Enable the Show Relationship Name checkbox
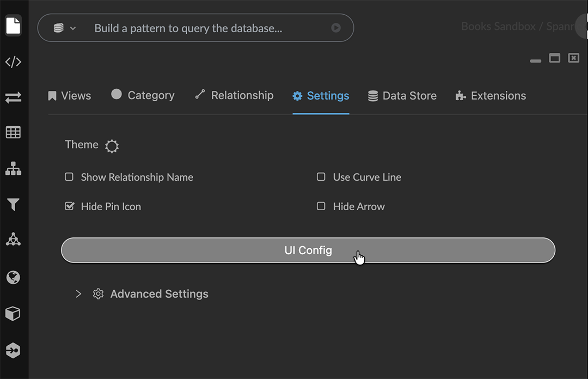 click(69, 177)
